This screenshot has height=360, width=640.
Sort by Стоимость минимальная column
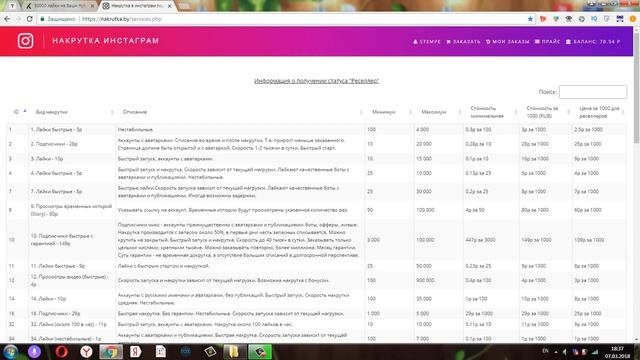click(491, 112)
